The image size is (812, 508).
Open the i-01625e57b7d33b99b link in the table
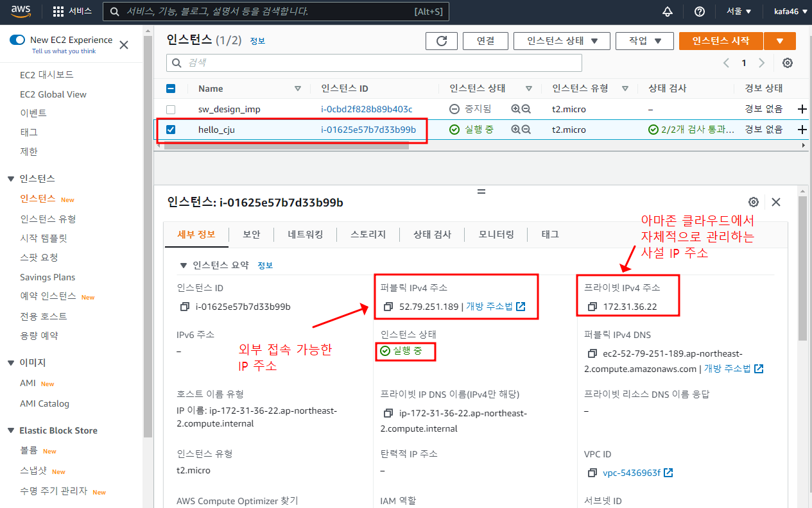(x=368, y=130)
